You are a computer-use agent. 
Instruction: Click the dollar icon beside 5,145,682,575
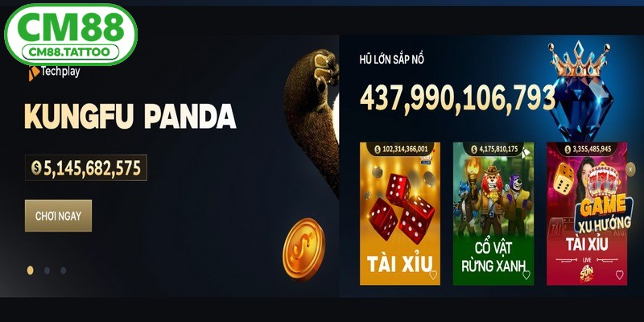point(36,167)
